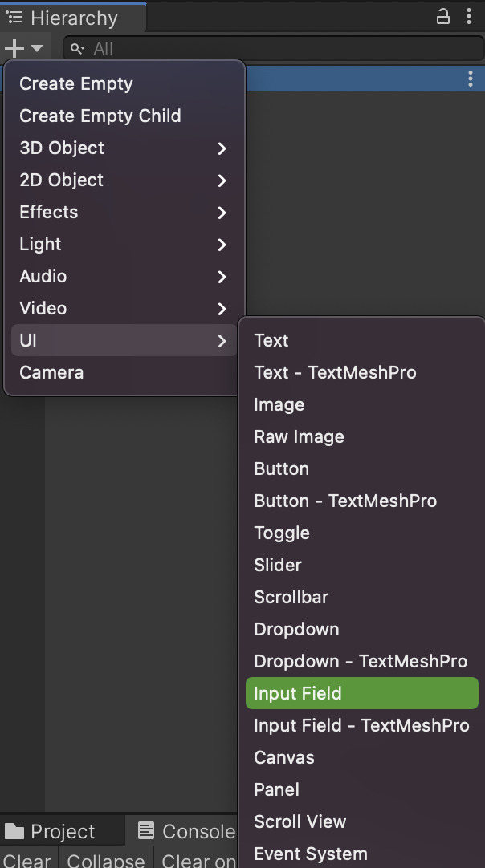This screenshot has width=485, height=868.
Task: Click the search magnifier icon
Action: click(x=78, y=49)
